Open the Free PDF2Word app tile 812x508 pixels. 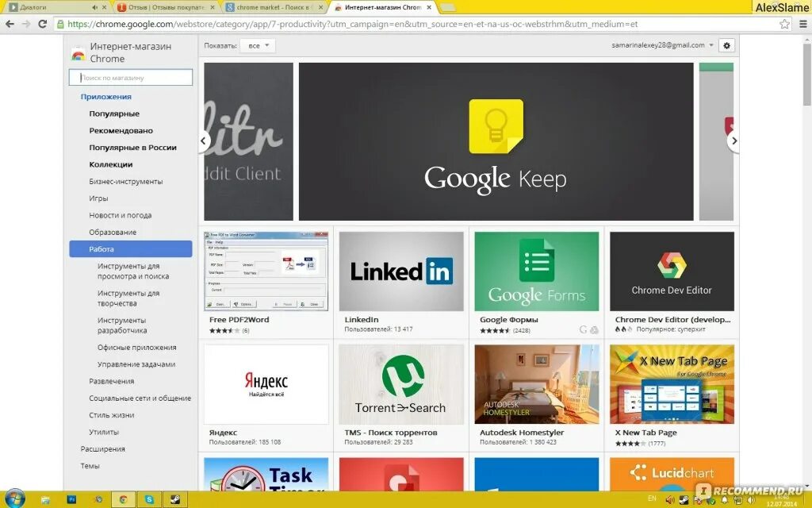(x=266, y=283)
